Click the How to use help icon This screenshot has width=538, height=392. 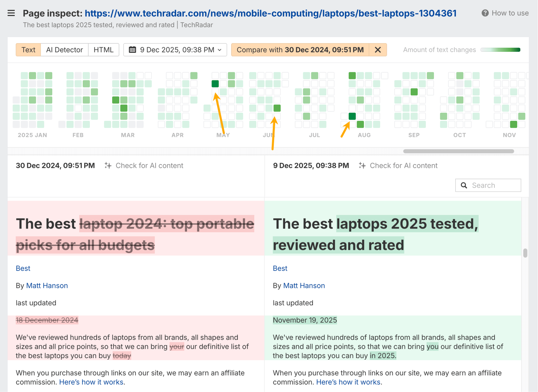485,13
